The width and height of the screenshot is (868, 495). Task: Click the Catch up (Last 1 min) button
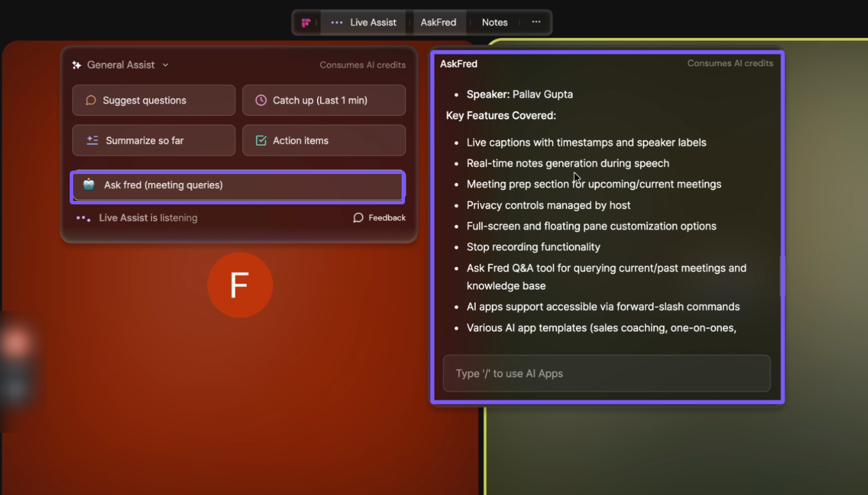[x=324, y=100]
